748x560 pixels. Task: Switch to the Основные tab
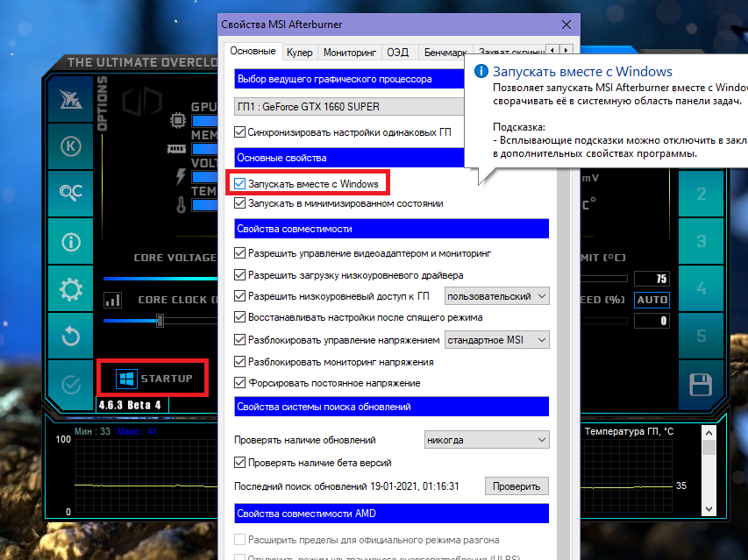(x=253, y=51)
